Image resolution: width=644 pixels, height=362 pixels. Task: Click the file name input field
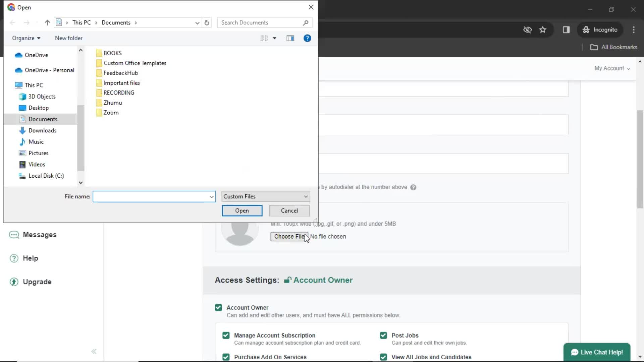(x=153, y=196)
